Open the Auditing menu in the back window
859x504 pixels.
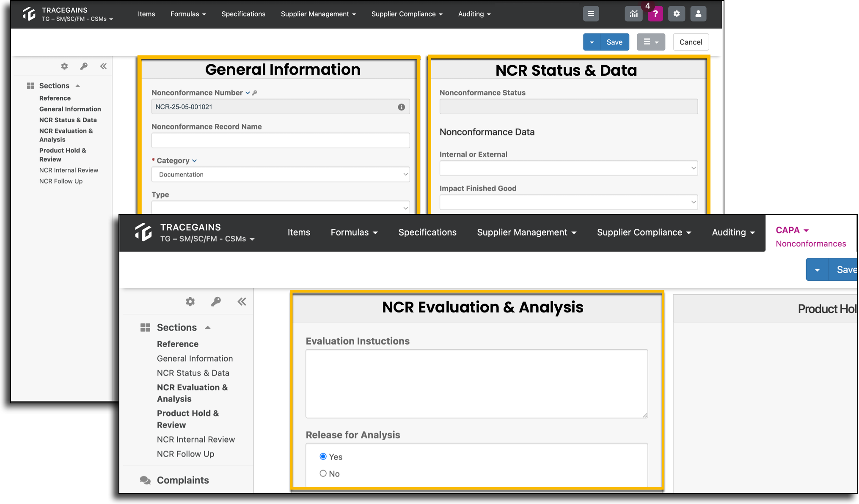point(474,14)
